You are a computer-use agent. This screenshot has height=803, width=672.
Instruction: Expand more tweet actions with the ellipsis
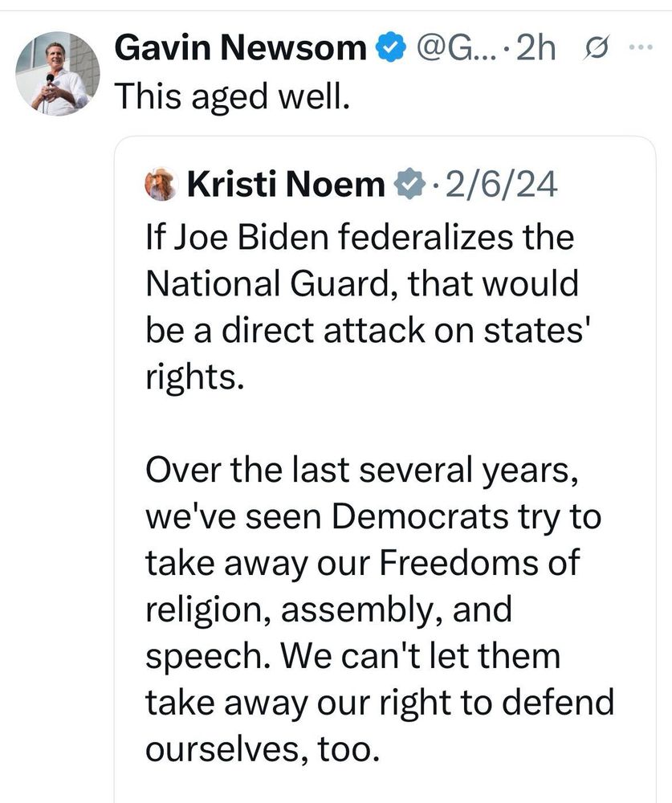coord(642,47)
